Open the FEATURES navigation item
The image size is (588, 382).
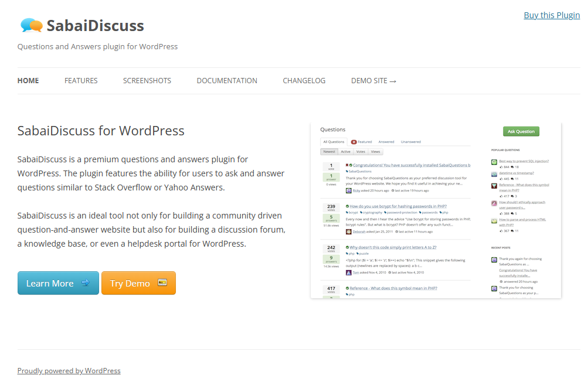[81, 81]
